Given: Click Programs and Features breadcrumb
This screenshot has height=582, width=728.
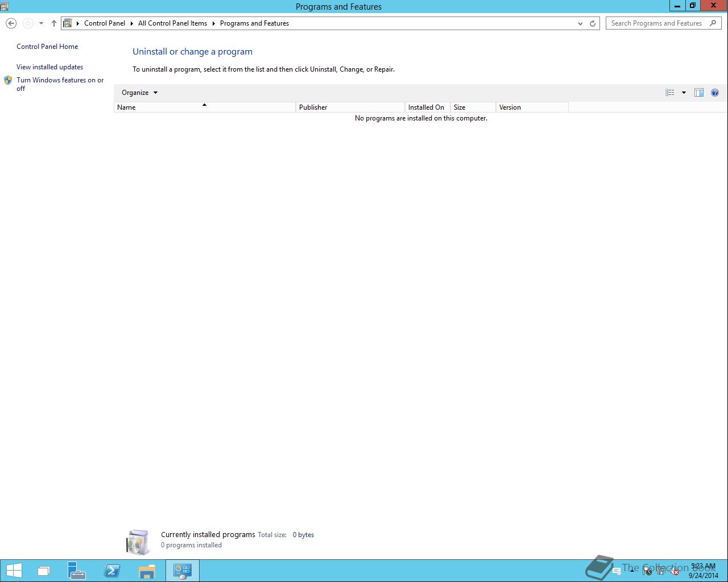Looking at the screenshot, I should pyautogui.click(x=254, y=23).
